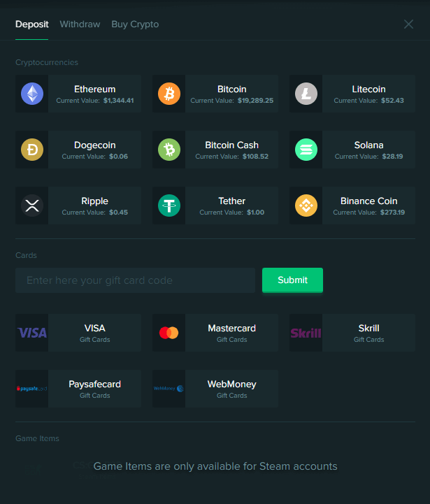Choose the Tether coin icon
Screen dimensions: 430x504
click(169, 206)
